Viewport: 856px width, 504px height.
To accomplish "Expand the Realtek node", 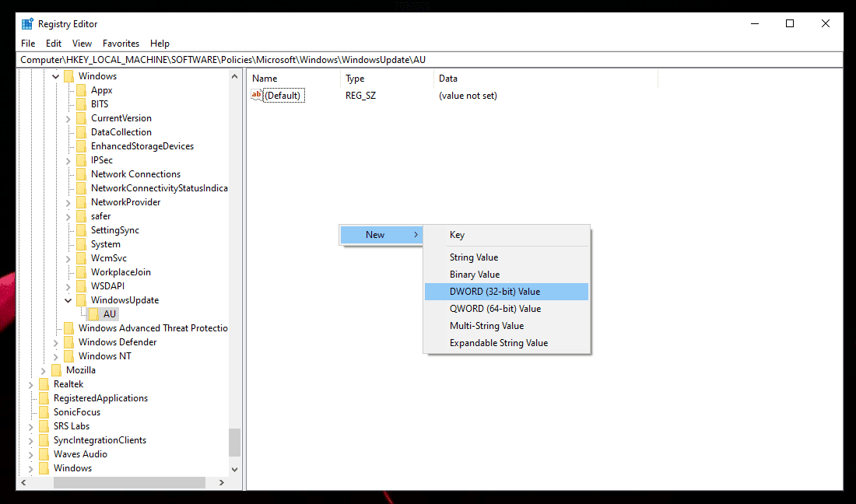I will pyautogui.click(x=30, y=384).
